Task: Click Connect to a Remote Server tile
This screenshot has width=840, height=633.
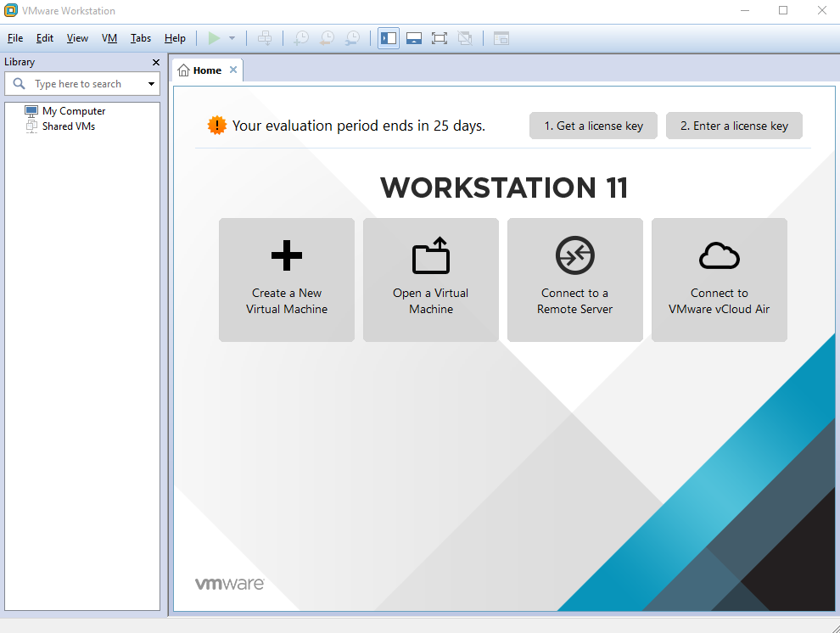Action: click(x=574, y=279)
